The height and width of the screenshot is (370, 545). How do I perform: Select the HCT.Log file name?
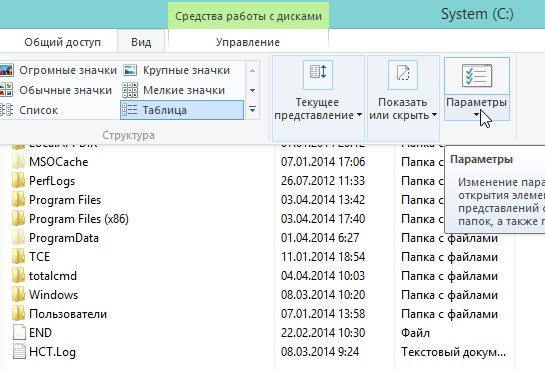click(x=52, y=352)
